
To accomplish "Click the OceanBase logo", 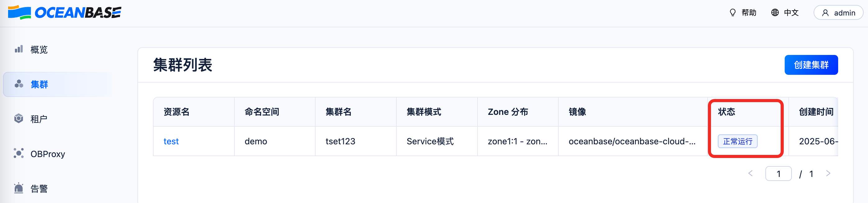I will pos(64,13).
